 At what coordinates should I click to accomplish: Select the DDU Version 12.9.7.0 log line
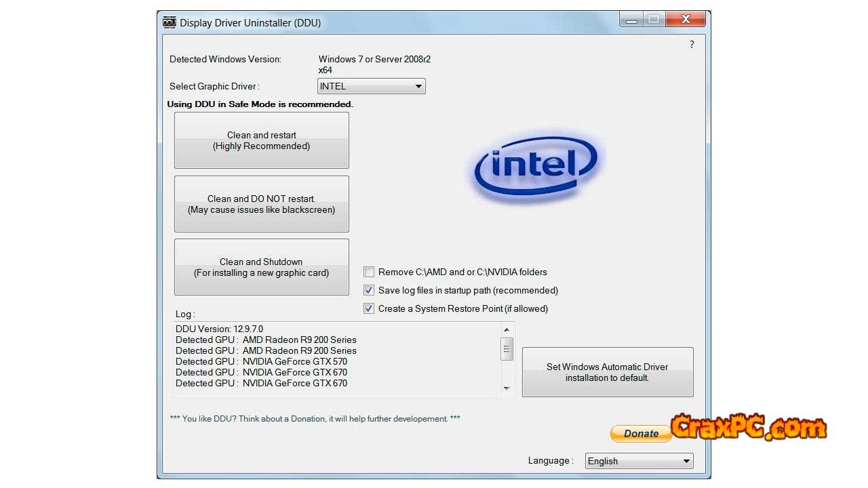click(x=220, y=329)
